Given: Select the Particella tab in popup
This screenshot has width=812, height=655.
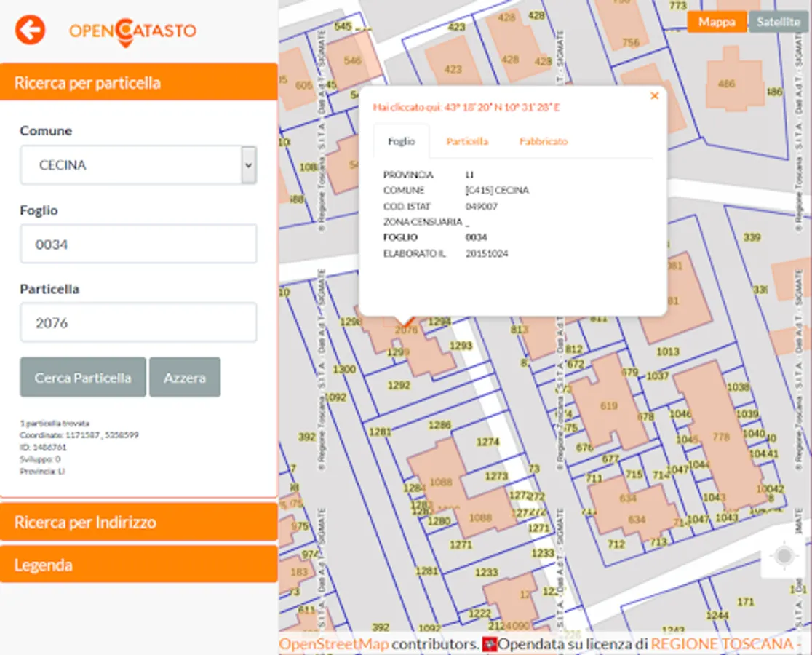Looking at the screenshot, I should [x=467, y=141].
